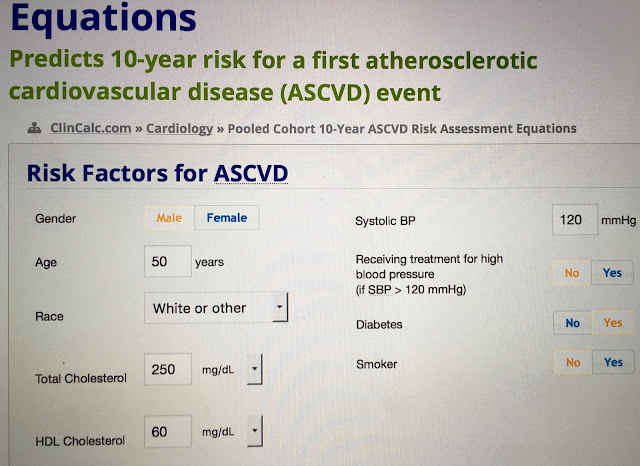Screen dimensions: 640x466
Task: Focus the HDL Cholesterol value field
Action: tap(168, 431)
